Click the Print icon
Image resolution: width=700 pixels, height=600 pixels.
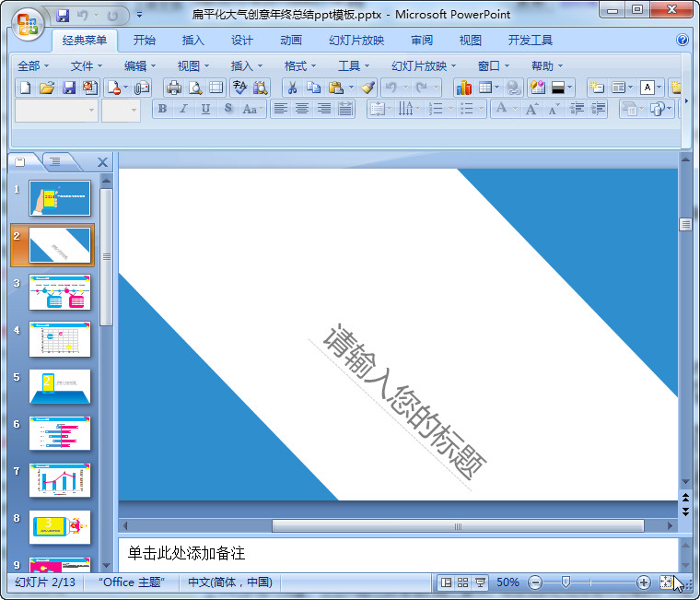pyautogui.click(x=174, y=88)
